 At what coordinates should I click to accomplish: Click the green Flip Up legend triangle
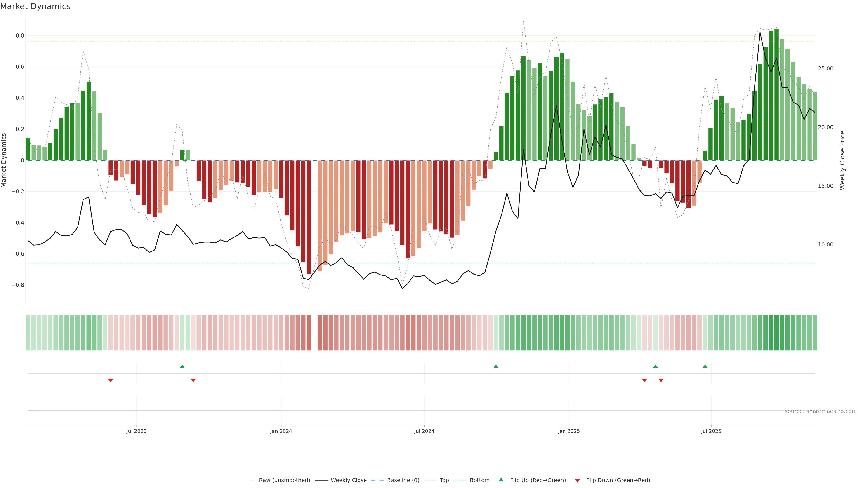pyautogui.click(x=501, y=480)
